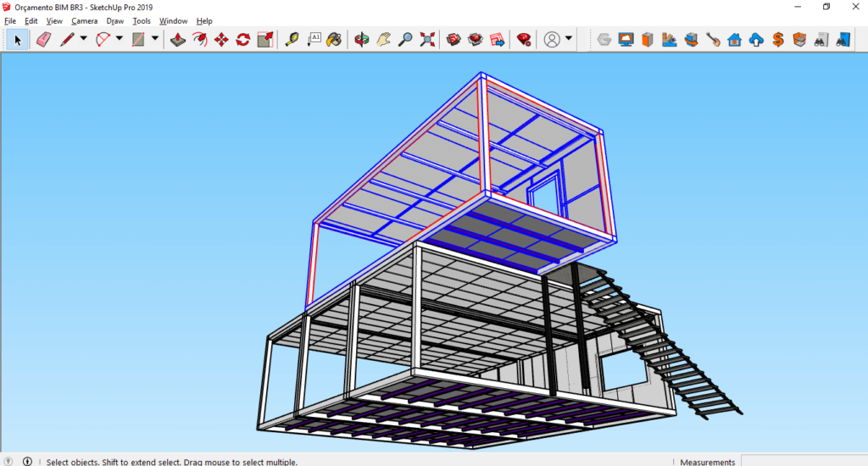The image size is (868, 466).
Task: Open the Extension Warehouse ruby icon
Action: click(524, 39)
